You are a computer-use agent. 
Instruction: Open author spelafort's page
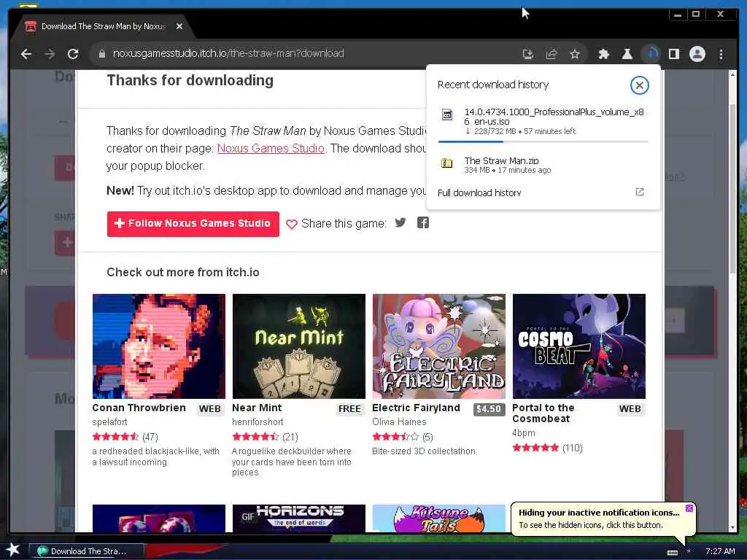[x=109, y=422]
